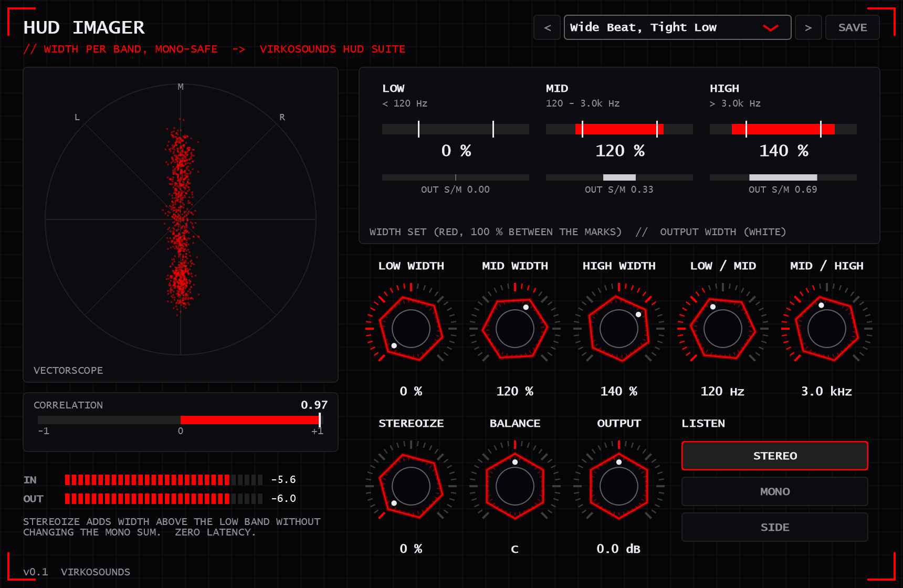
Task: Click the 140 % value under HIGH WIDTH
Action: coord(619,391)
